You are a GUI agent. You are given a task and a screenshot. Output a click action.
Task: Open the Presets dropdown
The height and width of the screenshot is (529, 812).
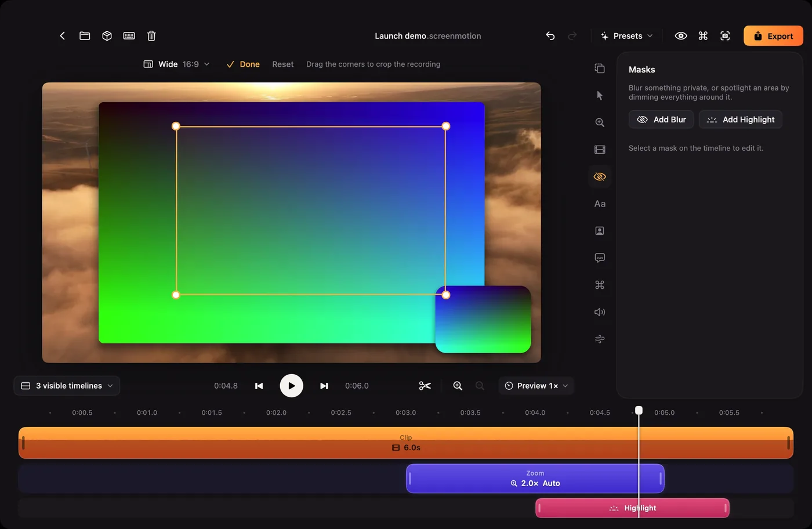pyautogui.click(x=627, y=36)
